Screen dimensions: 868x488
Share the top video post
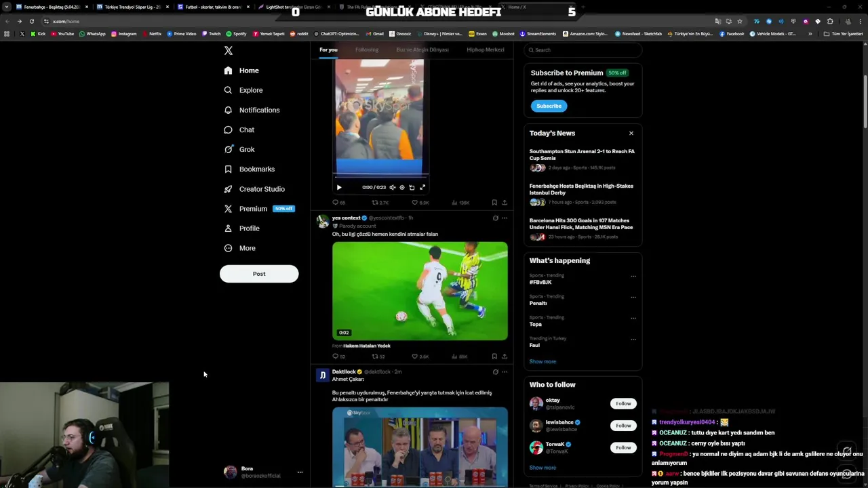pos(505,203)
